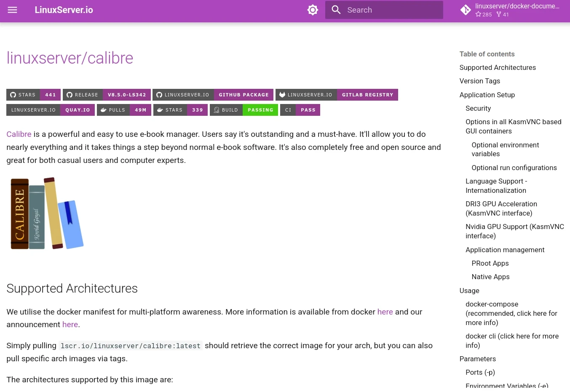Click the Quay.io badge
570x392 pixels.
point(51,110)
